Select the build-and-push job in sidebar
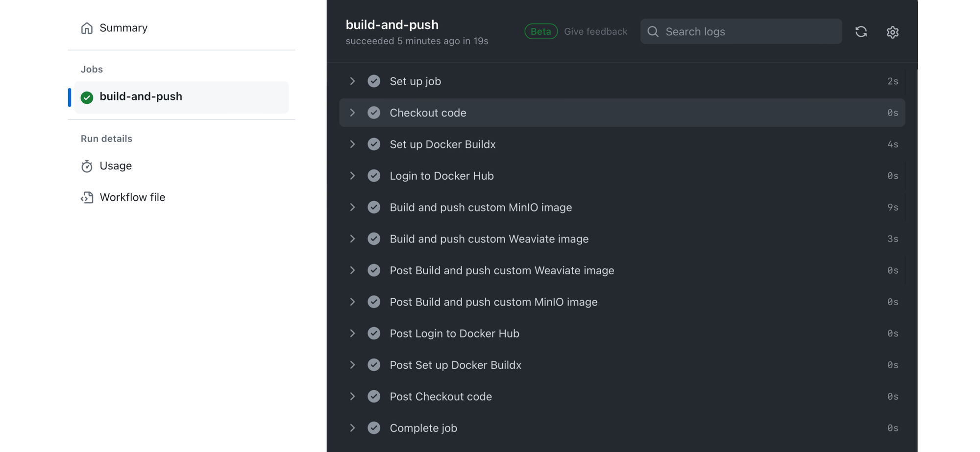 141,97
